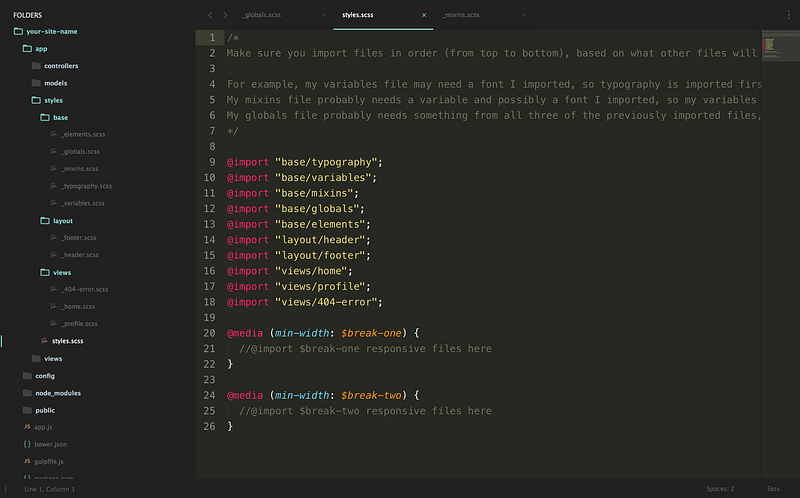The height and width of the screenshot is (498, 800).
Task: Click the JS icon next to gulpfile.js
Action: click(27, 461)
